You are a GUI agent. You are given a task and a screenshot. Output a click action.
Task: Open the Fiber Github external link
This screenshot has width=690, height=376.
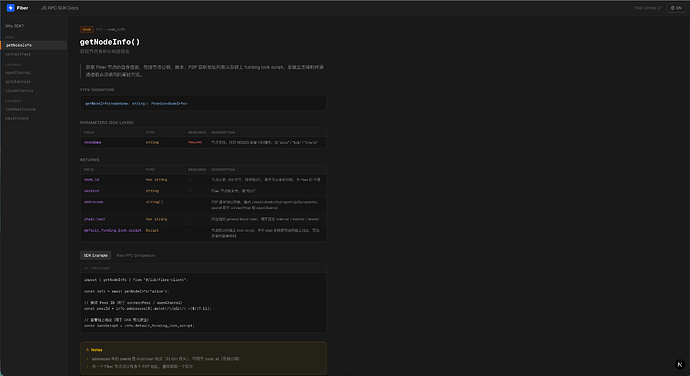tap(647, 8)
